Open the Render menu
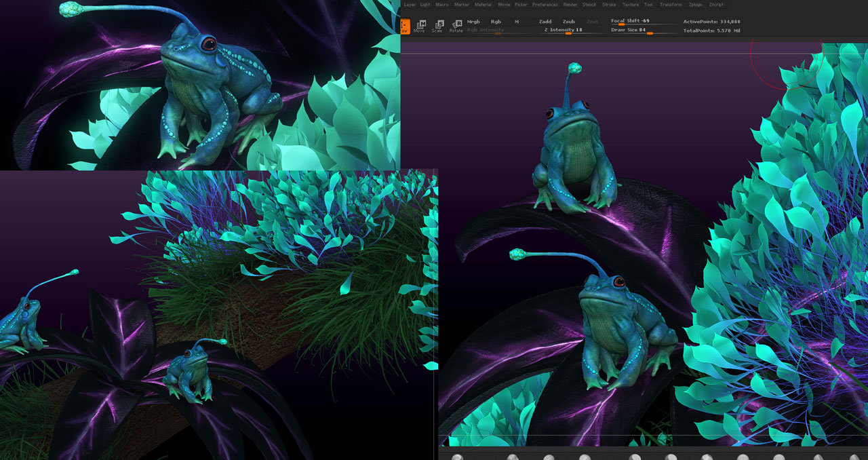The height and width of the screenshot is (460, 868). coord(570,5)
